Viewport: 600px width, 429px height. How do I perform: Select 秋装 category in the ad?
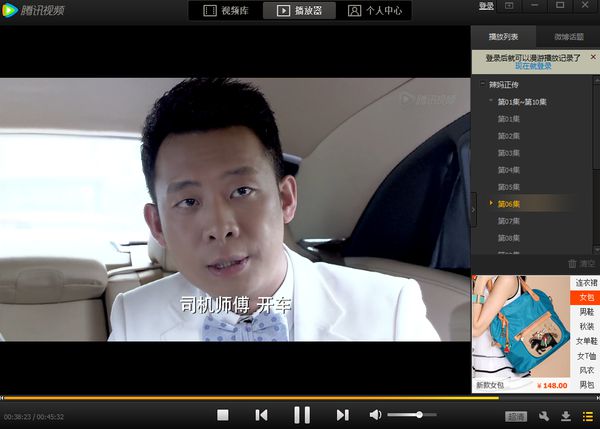pos(585,327)
